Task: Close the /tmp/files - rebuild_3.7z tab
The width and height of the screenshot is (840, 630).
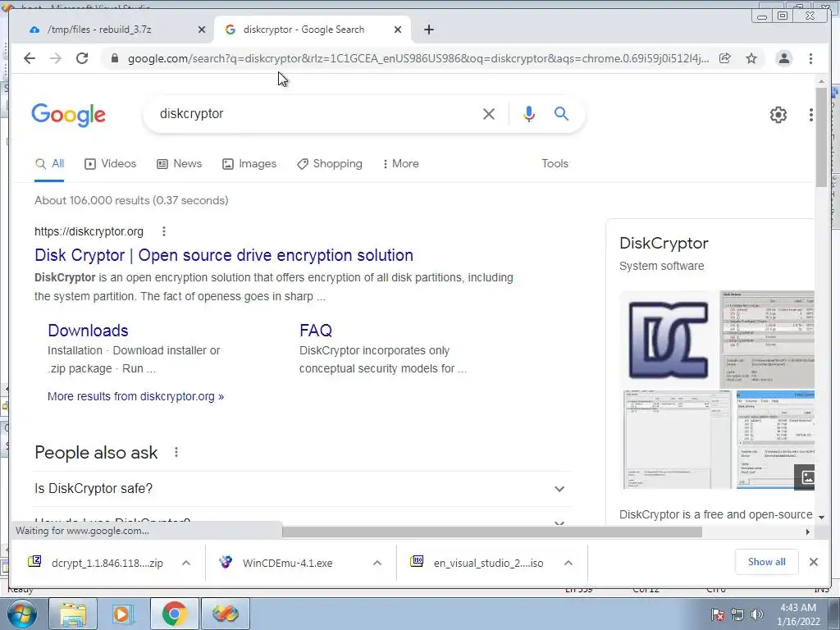Action: pyautogui.click(x=202, y=30)
